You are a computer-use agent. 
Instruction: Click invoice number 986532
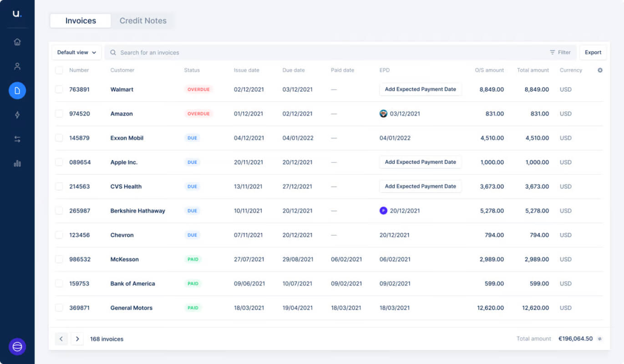(x=80, y=259)
